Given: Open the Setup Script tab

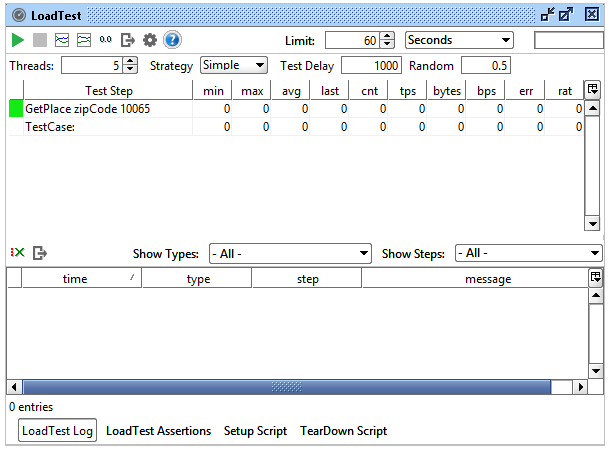Looking at the screenshot, I should pos(256,431).
